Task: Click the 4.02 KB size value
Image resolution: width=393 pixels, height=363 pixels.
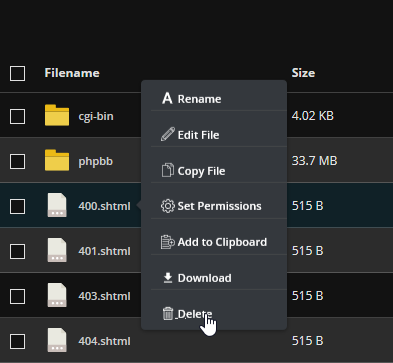Action: [313, 116]
